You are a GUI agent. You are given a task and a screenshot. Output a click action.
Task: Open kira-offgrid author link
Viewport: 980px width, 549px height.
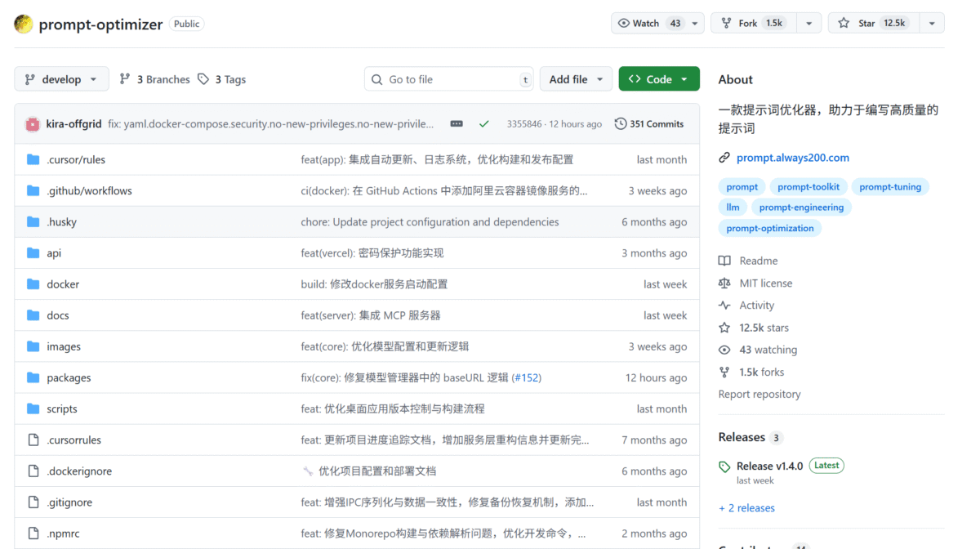[x=73, y=124]
